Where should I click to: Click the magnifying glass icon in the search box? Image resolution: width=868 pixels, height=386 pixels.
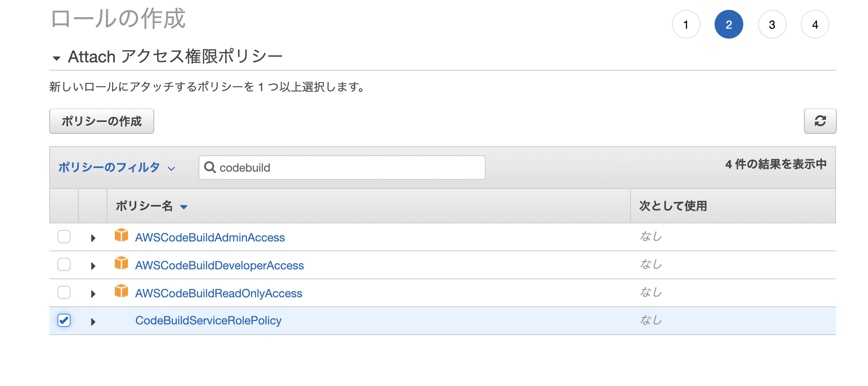point(211,167)
